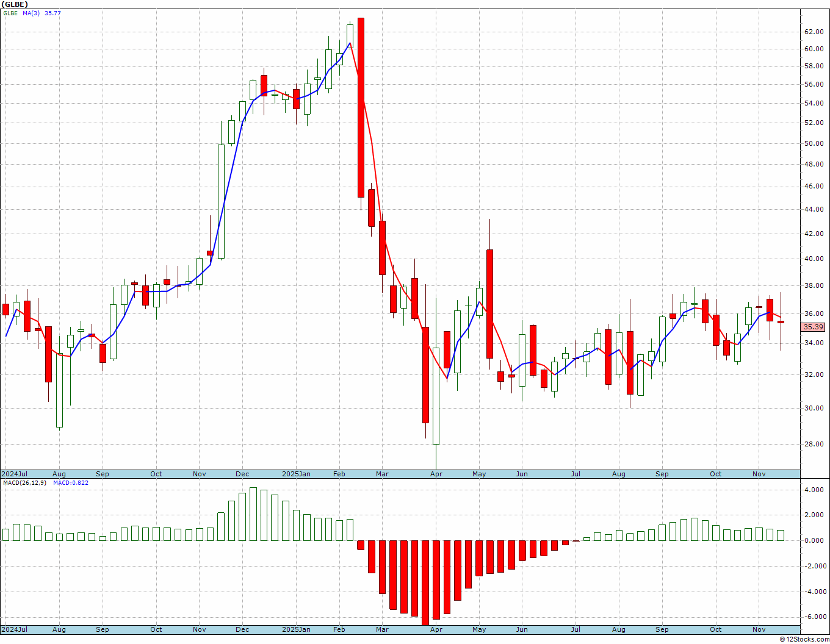830x644 pixels.
Task: Click the 35.39 current price tag
Action: point(813,327)
